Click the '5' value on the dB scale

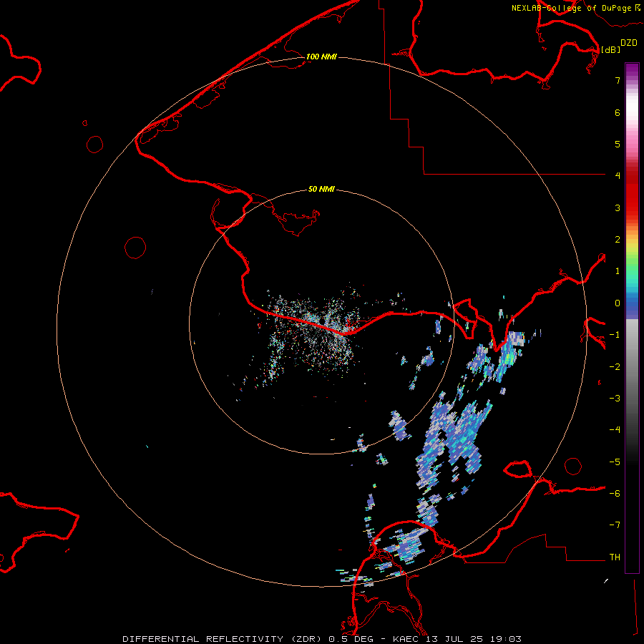click(618, 144)
